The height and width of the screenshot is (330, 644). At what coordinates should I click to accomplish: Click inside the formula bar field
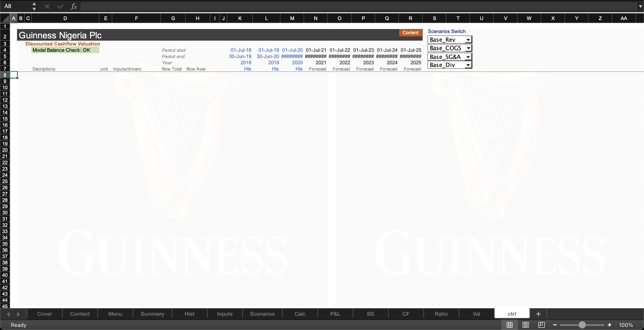[359, 6]
